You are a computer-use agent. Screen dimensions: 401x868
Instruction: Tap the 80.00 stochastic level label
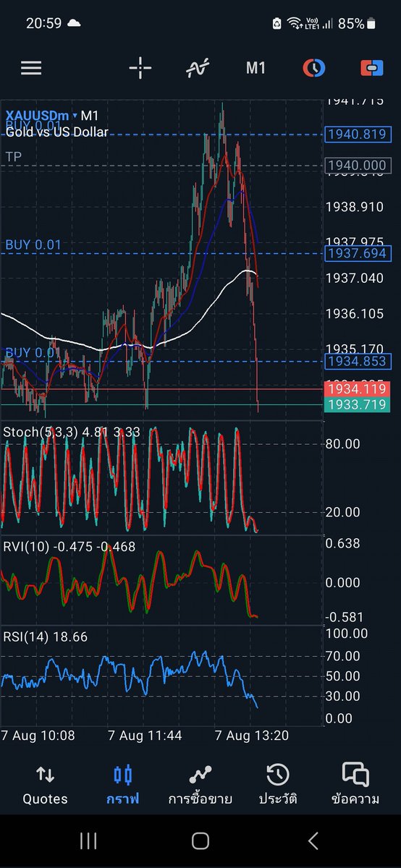pos(342,443)
